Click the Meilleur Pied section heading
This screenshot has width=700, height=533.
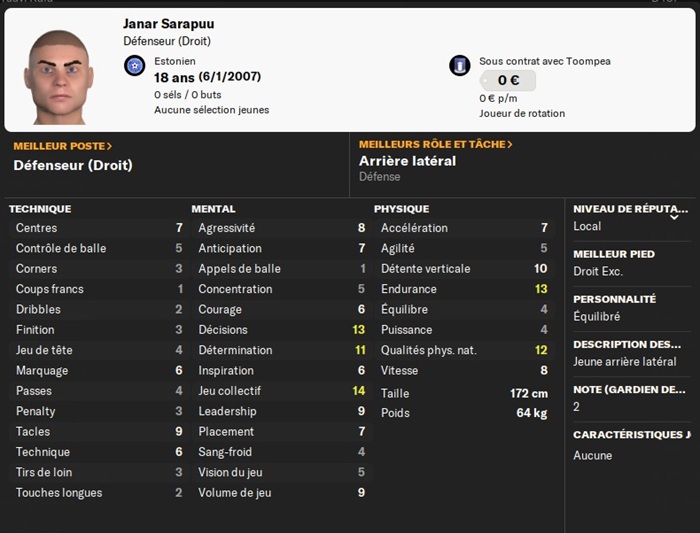coord(614,254)
